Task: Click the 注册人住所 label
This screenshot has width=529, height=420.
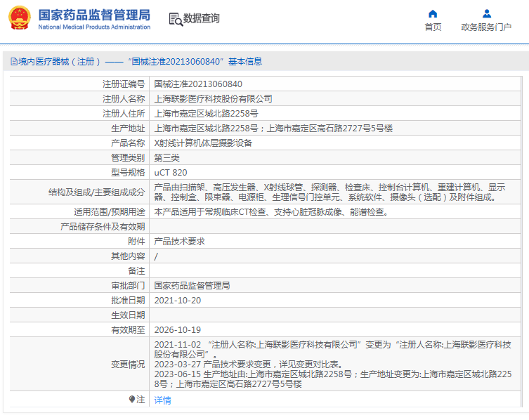Action: click(124, 114)
